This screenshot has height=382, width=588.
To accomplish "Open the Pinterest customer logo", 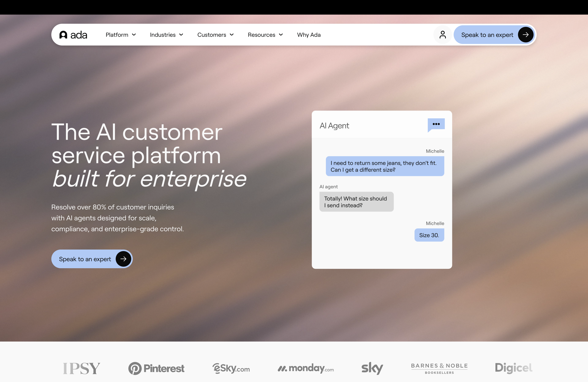I will (156, 368).
